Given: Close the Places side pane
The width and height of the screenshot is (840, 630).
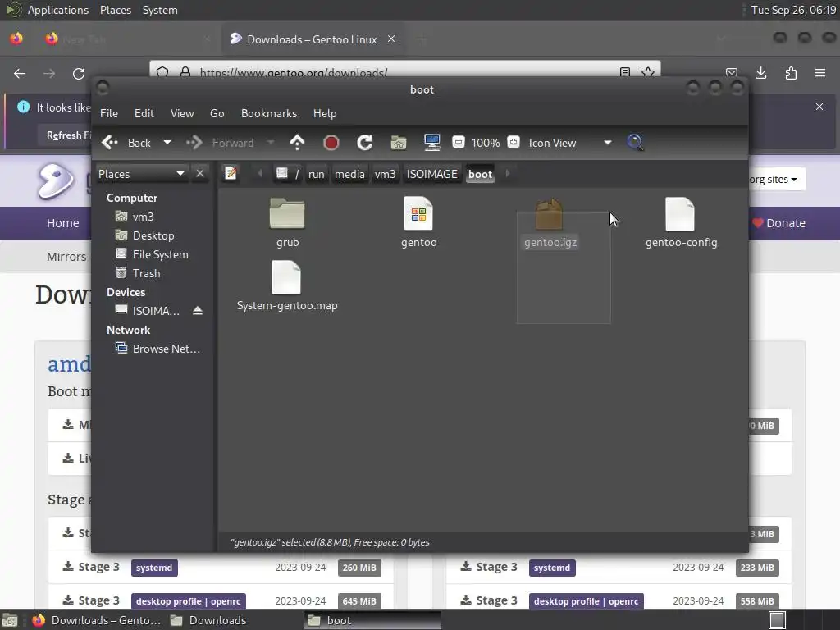Looking at the screenshot, I should pyautogui.click(x=200, y=174).
